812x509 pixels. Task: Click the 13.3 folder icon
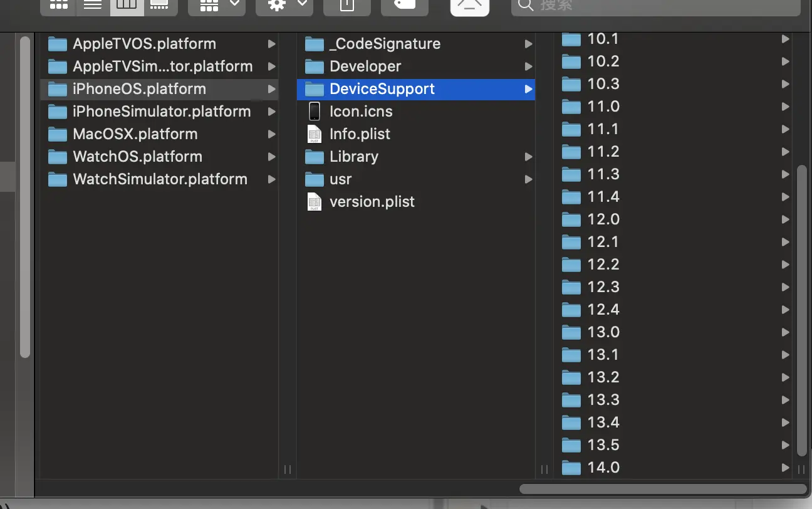click(571, 400)
